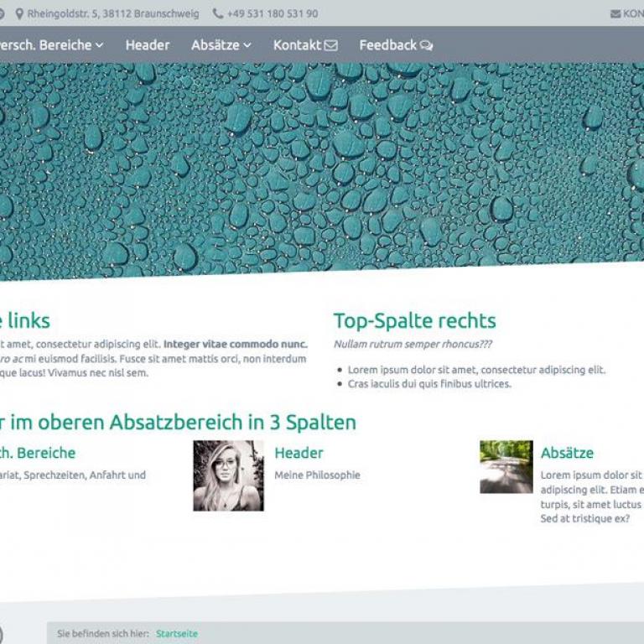This screenshot has height=644, width=644.
Task: Expand the Absätze dropdown chevron
Action: click(247, 45)
